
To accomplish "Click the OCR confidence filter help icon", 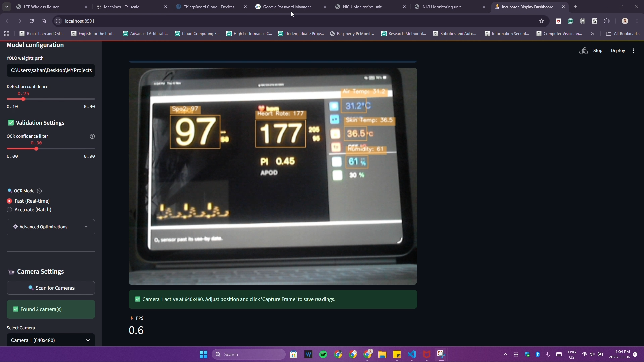I will 92,136.
